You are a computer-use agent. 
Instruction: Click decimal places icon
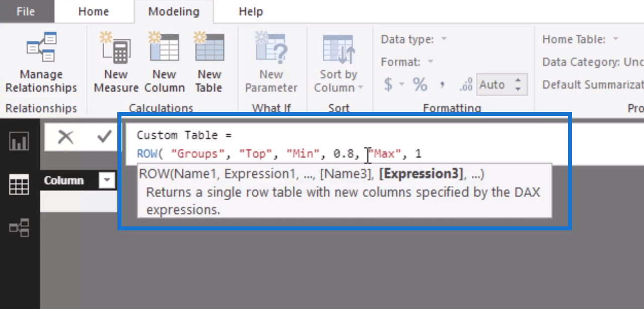coord(466,85)
